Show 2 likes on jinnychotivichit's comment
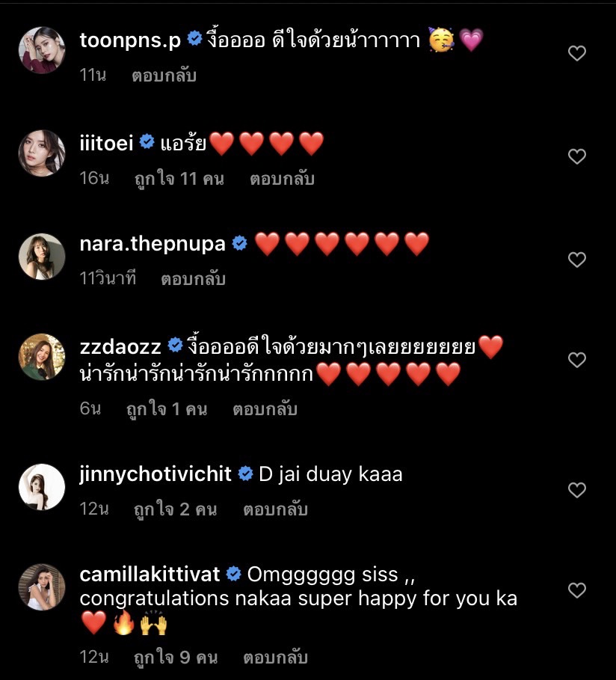 pyautogui.click(x=175, y=509)
